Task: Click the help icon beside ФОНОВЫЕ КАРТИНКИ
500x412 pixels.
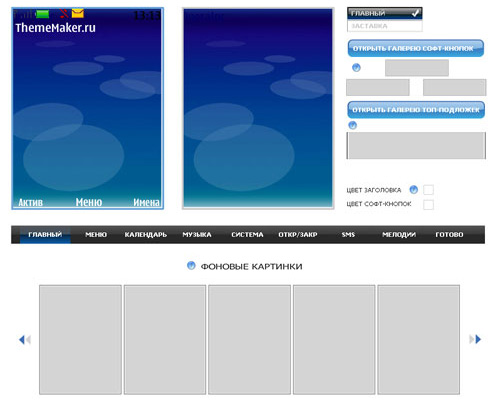Action: (x=191, y=266)
